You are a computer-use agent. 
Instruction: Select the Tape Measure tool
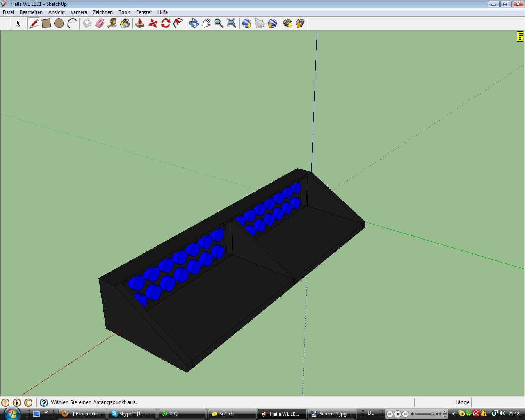pos(112,23)
